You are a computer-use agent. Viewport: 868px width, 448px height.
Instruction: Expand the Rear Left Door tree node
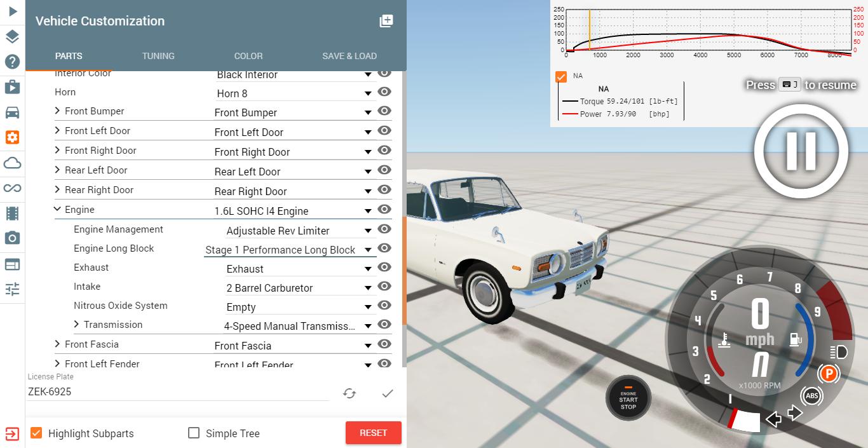(x=58, y=170)
